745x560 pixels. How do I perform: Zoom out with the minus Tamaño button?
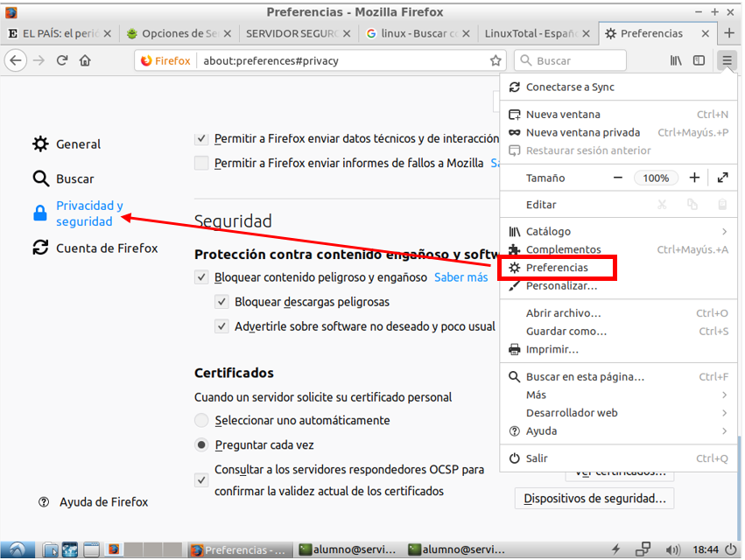tap(618, 178)
